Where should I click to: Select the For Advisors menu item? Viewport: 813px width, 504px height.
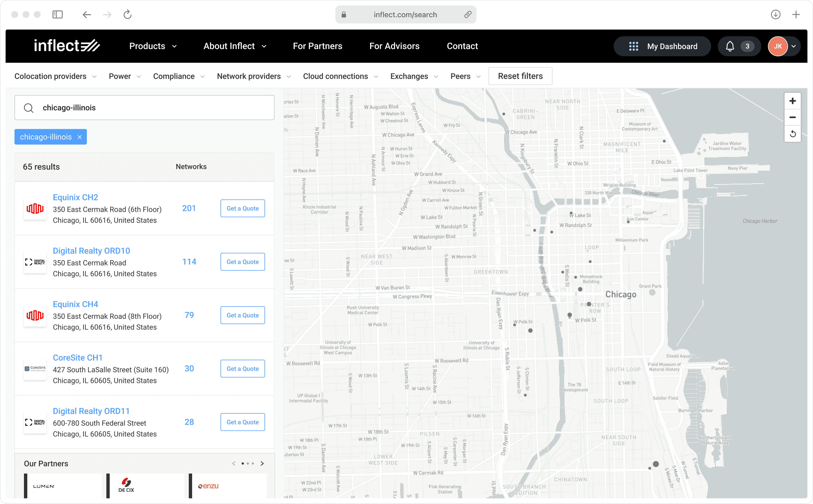394,46
